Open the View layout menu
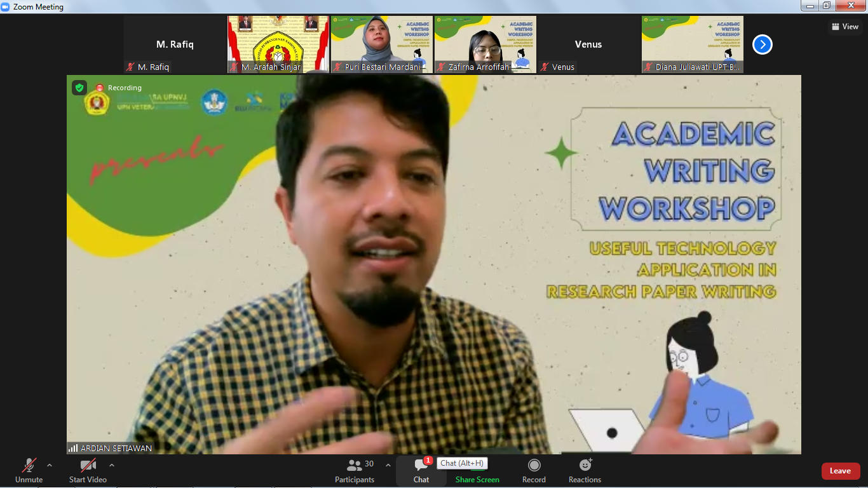868x488 pixels. tap(844, 27)
